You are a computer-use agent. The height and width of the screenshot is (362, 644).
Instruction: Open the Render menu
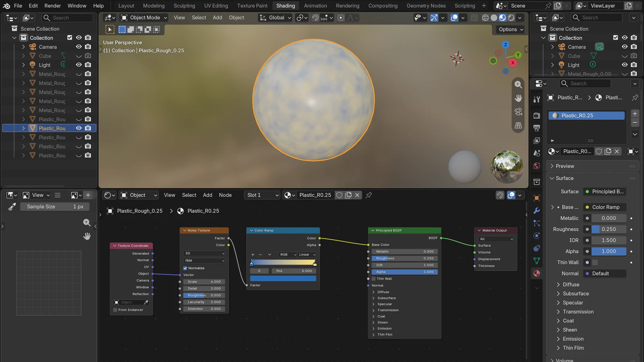53,6
